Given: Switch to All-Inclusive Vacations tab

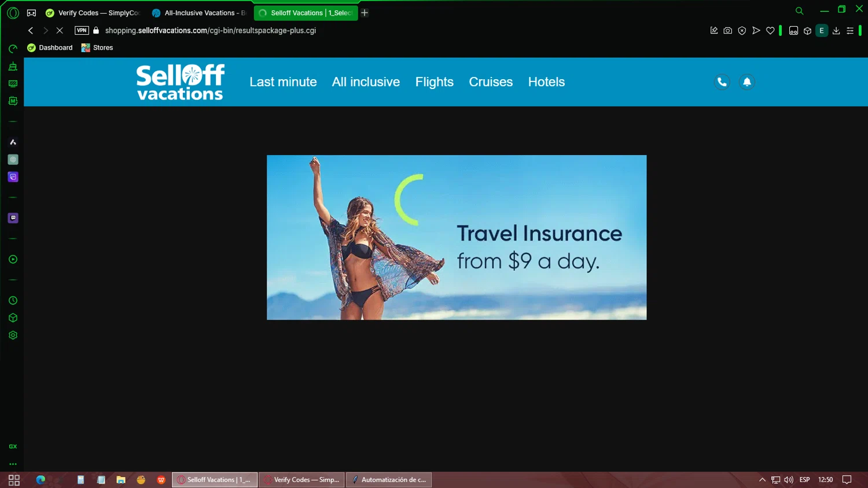Looking at the screenshot, I should pos(199,13).
